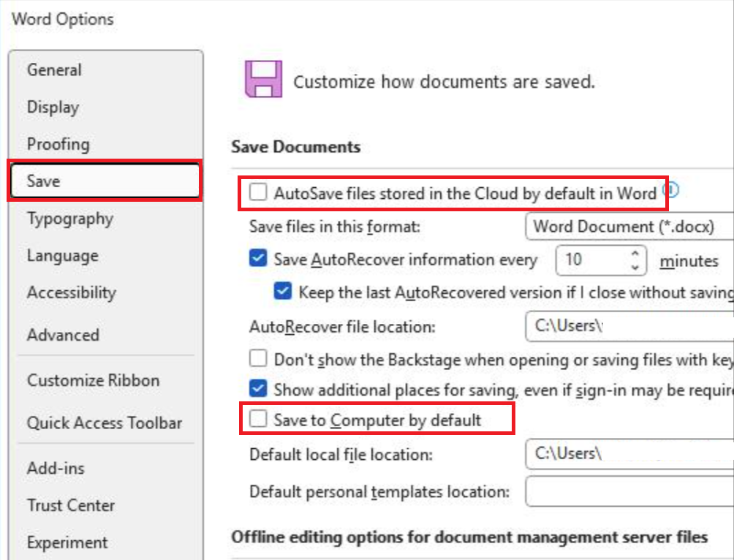Switch to Proofing settings
Image resolution: width=734 pixels, height=560 pixels.
pos(56,144)
